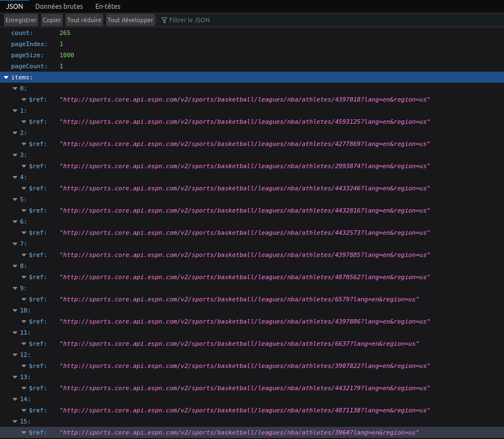The width and height of the screenshot is (504, 439).
Task: Click Tout réduire to collapse all
Action: tap(84, 20)
